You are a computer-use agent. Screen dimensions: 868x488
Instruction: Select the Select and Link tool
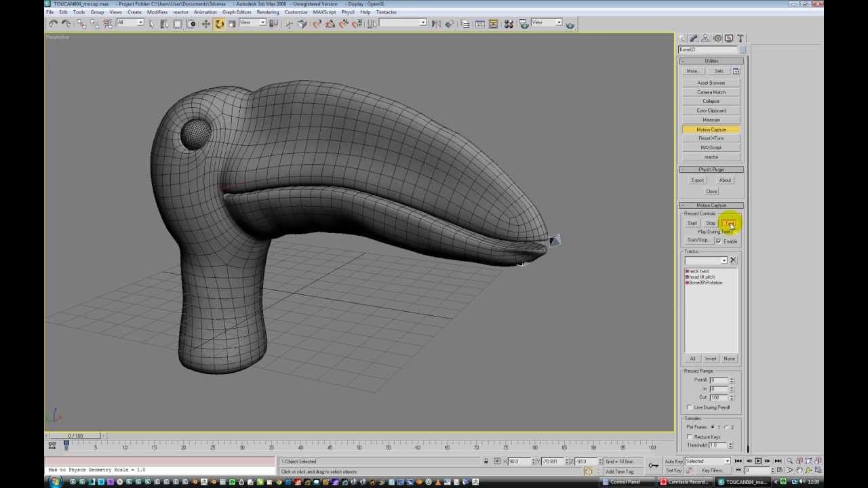81,24
